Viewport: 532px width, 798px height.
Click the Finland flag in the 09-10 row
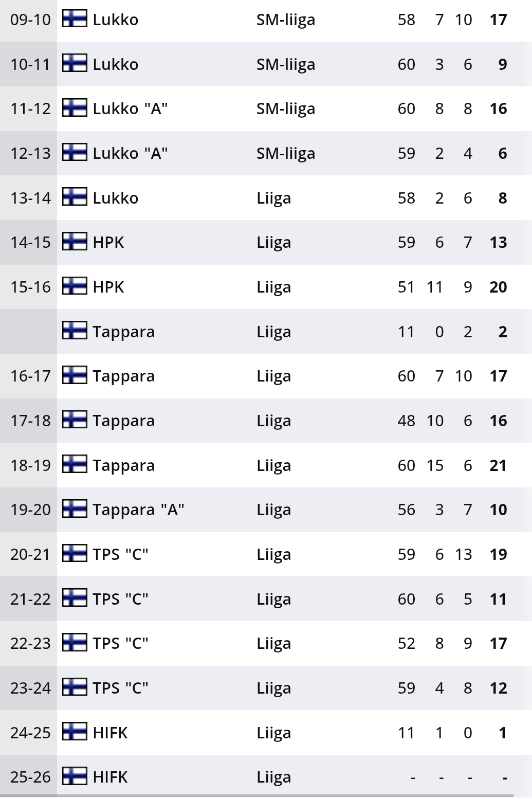click(75, 19)
